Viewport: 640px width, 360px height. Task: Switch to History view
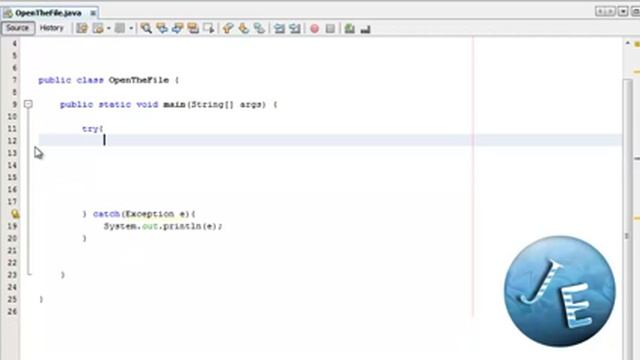click(51, 28)
